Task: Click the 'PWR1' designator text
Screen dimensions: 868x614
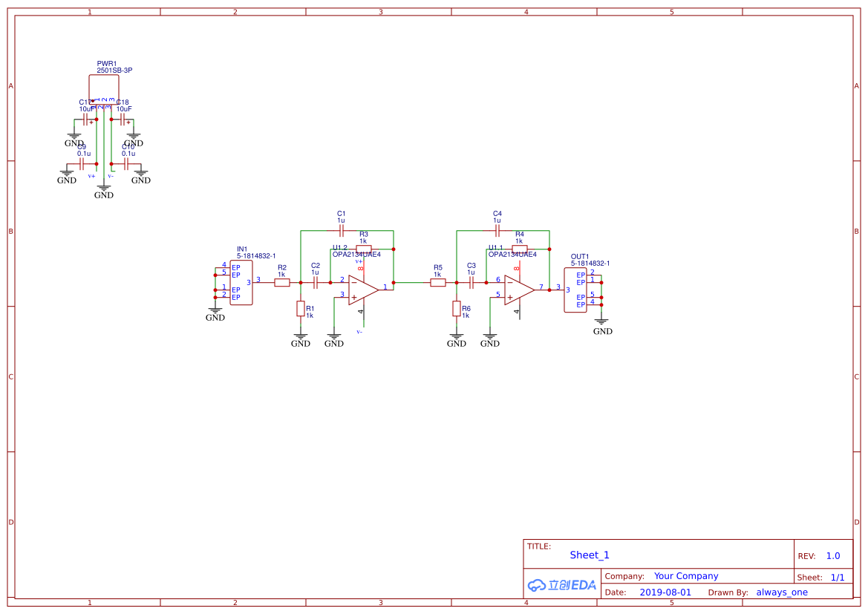Action: click(x=107, y=64)
